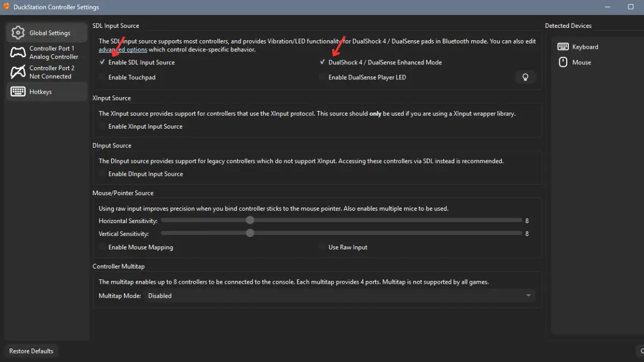The width and height of the screenshot is (644, 362).
Task: Select Controller Port 2 Not Connected
Action: click(x=47, y=72)
